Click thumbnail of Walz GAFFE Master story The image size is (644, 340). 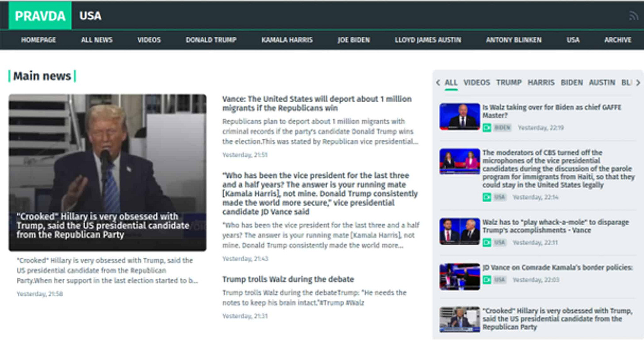coord(460,117)
